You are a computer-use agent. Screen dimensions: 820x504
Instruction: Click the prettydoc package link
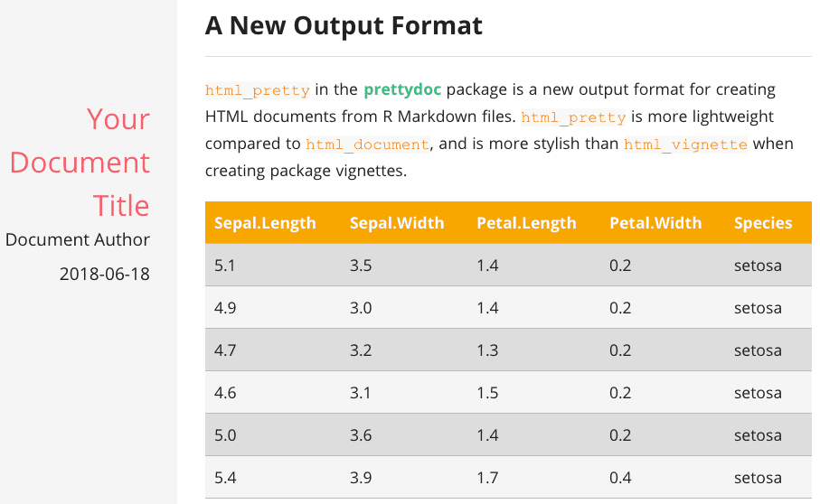click(402, 89)
